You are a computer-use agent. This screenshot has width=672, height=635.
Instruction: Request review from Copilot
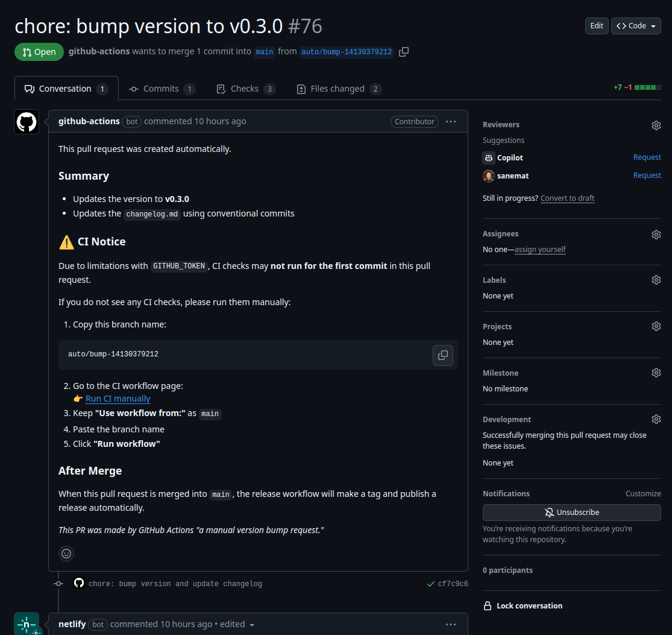pos(647,157)
